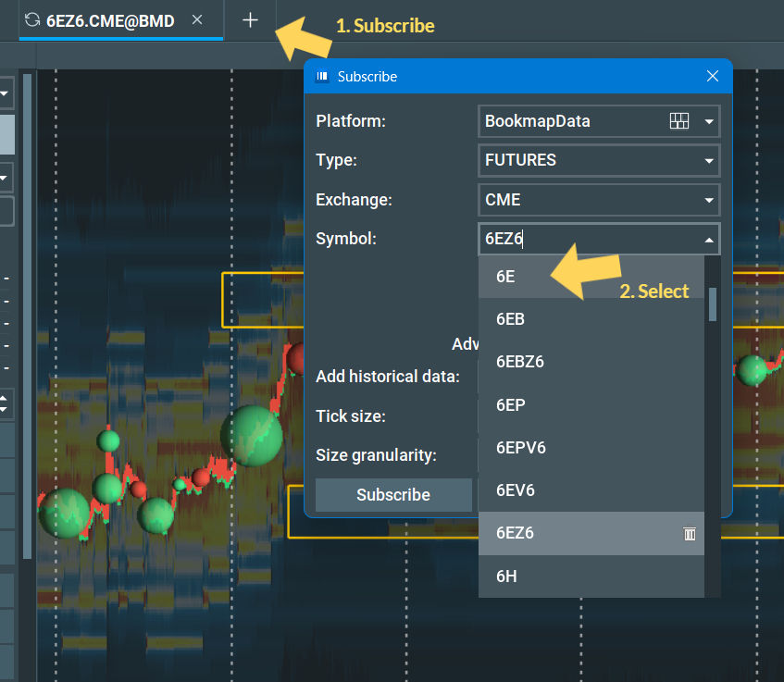Collapse the Symbol dropdown arrow
Screen dimensions: 784x682
tap(709, 240)
